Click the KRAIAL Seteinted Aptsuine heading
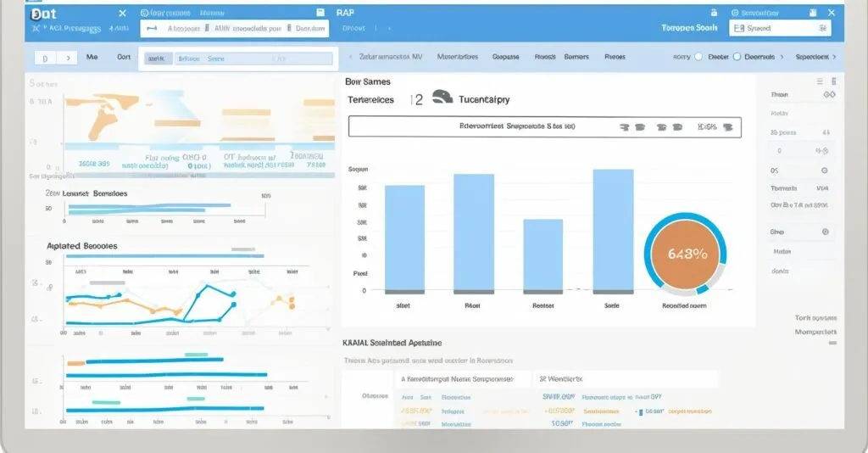 pos(392,343)
